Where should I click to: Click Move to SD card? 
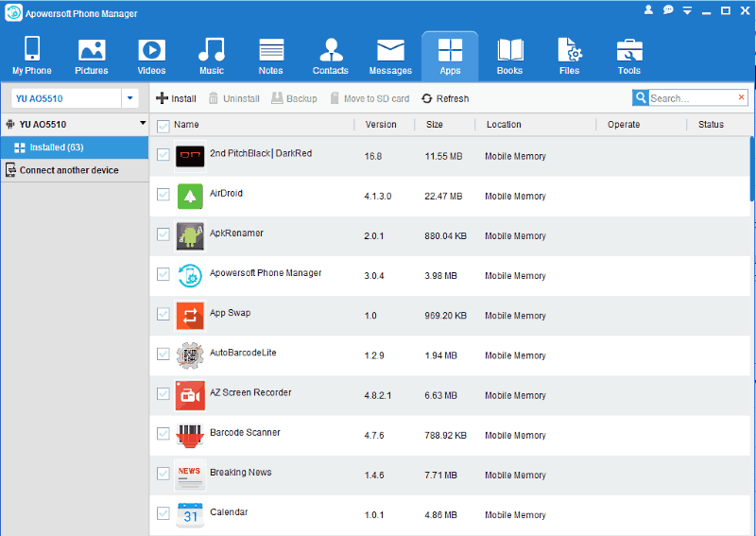point(369,98)
